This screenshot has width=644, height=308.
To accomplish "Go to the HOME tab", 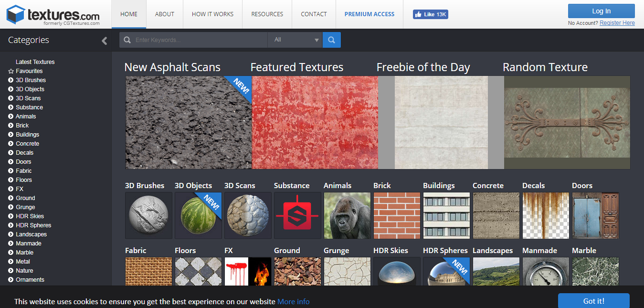I will pyautogui.click(x=129, y=14).
